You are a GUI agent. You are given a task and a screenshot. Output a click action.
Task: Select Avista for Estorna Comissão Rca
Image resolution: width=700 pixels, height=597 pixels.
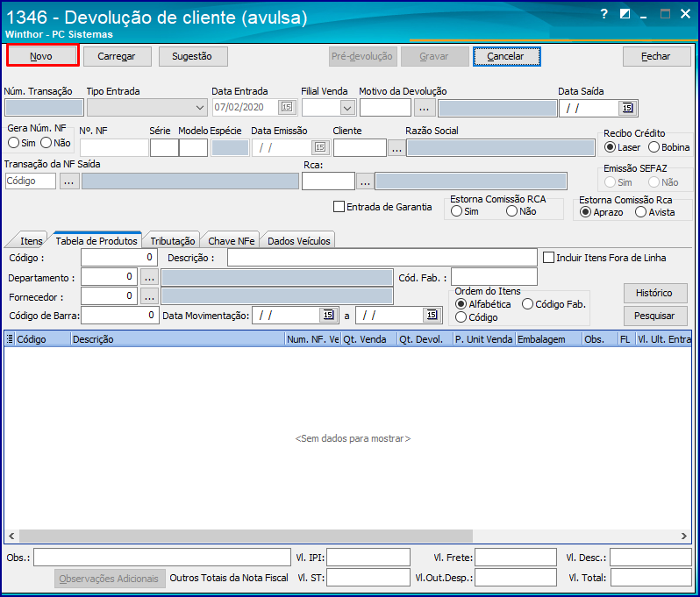tap(655, 212)
